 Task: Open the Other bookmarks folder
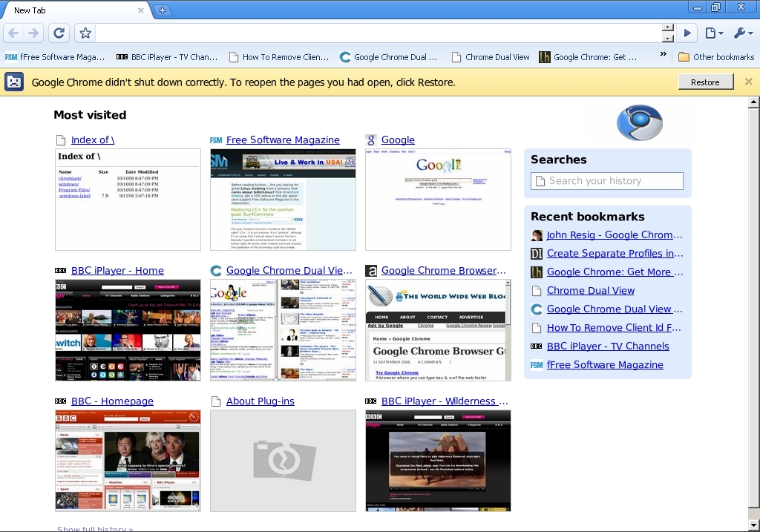[x=716, y=57]
